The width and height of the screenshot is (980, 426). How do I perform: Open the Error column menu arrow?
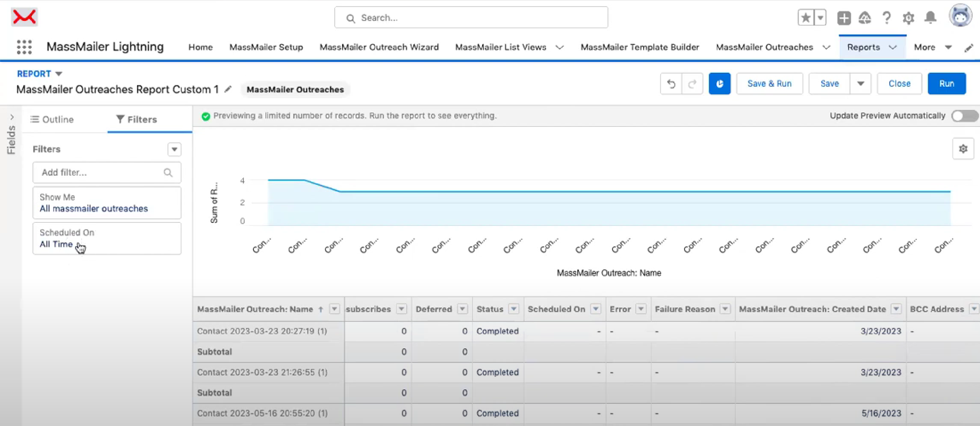tap(641, 309)
